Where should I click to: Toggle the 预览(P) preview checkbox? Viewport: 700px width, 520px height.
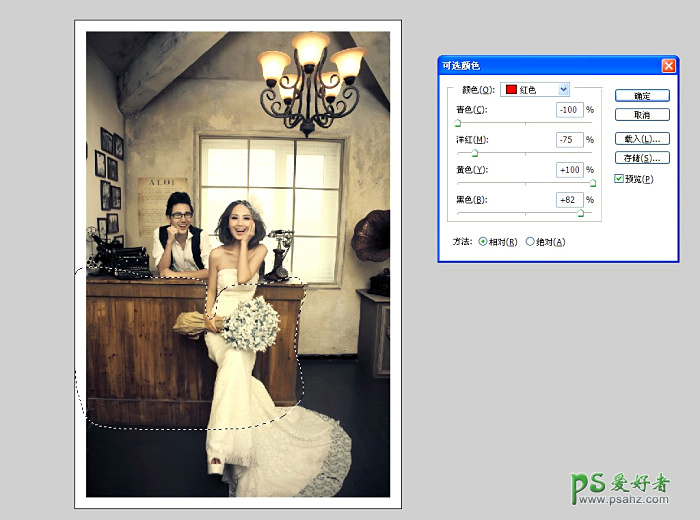click(x=619, y=179)
